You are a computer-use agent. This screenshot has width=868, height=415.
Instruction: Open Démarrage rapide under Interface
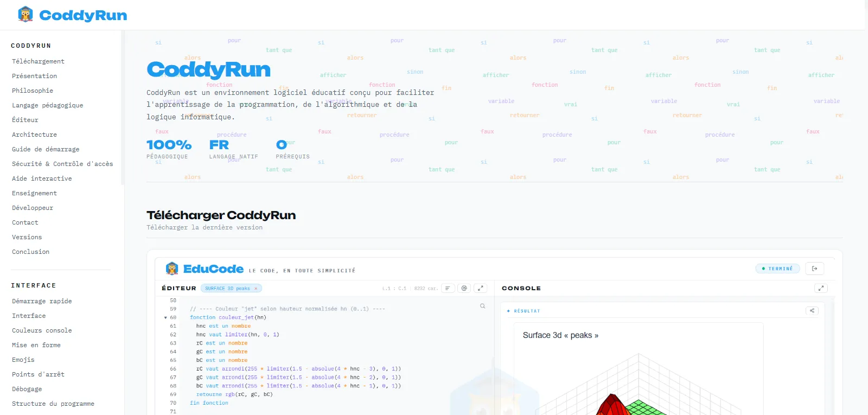click(x=42, y=301)
